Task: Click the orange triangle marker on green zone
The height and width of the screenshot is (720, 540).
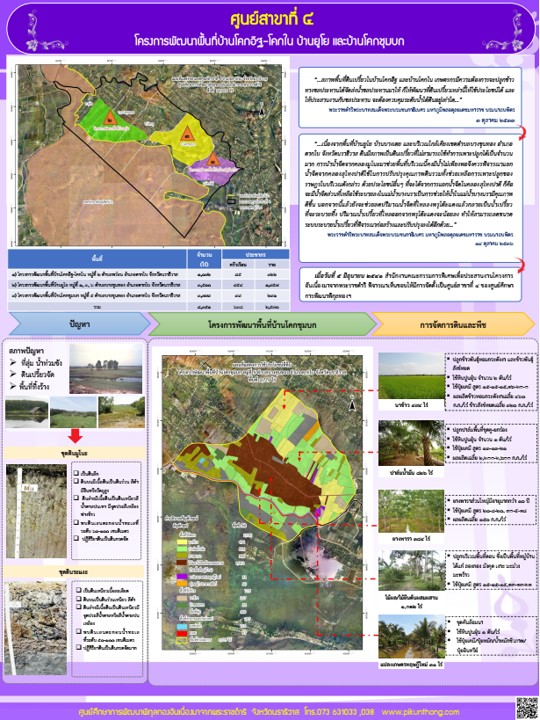Action: point(109,118)
